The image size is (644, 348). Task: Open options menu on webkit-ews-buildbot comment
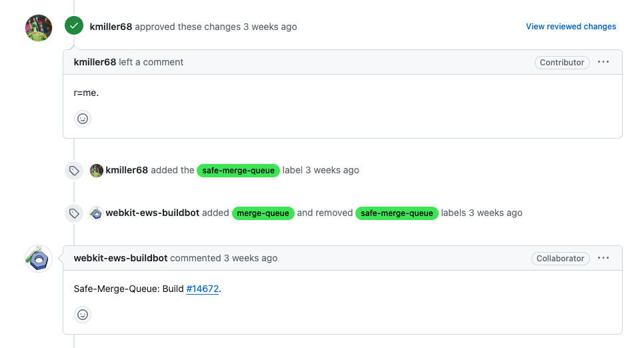(603, 258)
